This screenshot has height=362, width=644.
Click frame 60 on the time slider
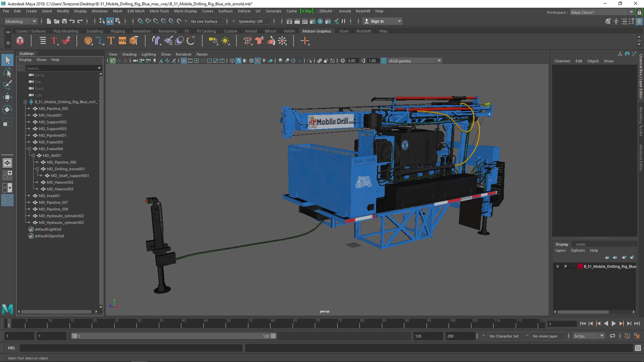click(x=273, y=323)
